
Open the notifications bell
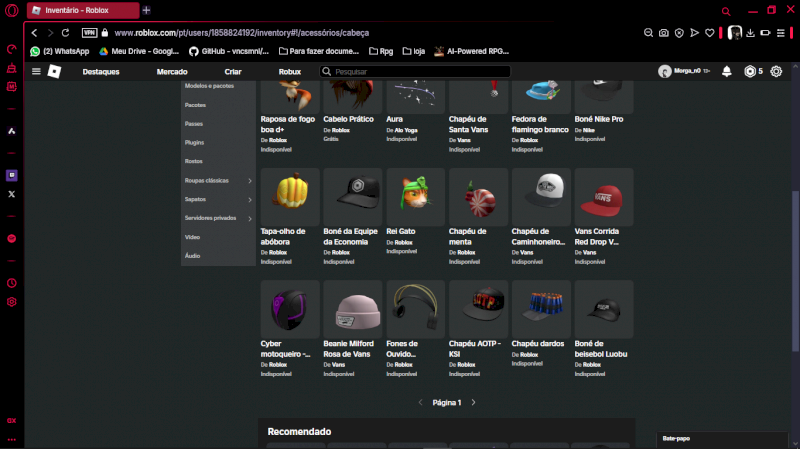(x=727, y=72)
